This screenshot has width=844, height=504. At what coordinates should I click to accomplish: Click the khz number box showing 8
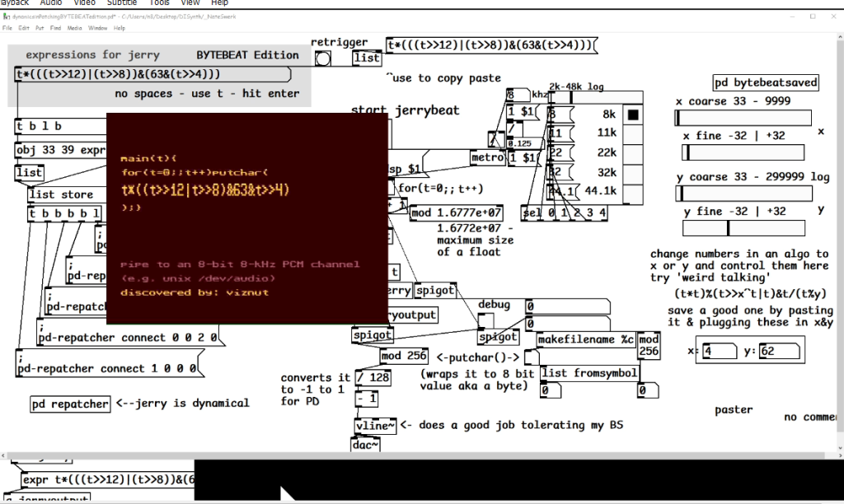pos(518,96)
